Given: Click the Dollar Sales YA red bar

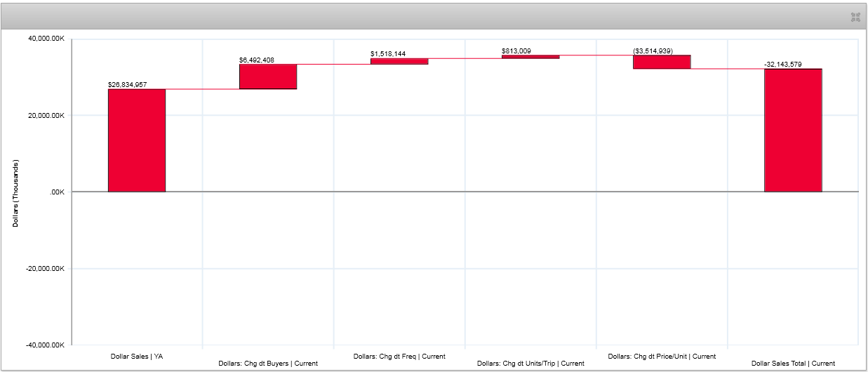Looking at the screenshot, I should click(x=137, y=140).
